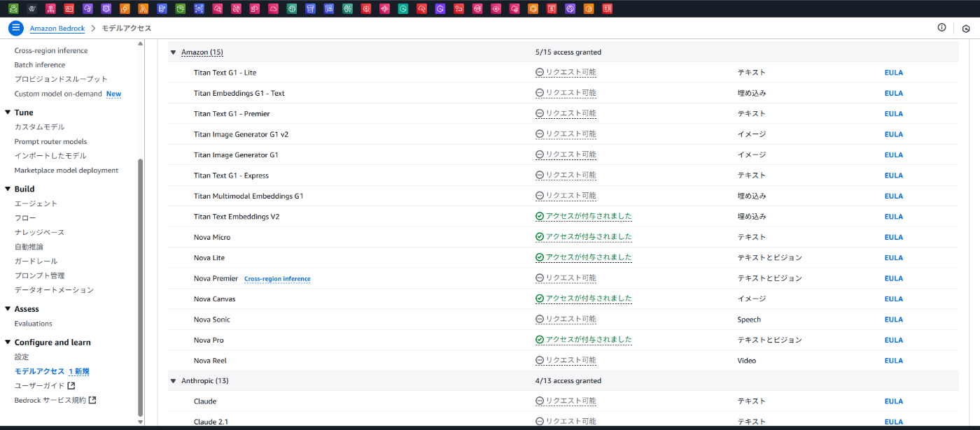Click minus circle icon in Titan Multimodal Embeddings G1 row
Screen dimensions: 980x430
click(540, 196)
